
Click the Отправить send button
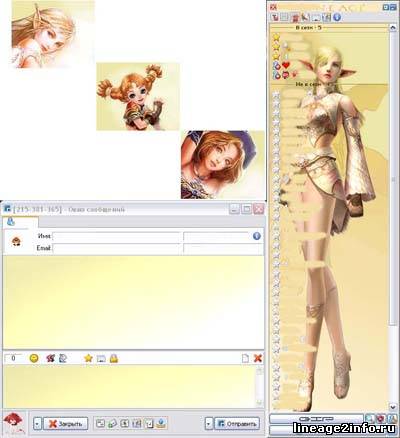[x=237, y=424]
